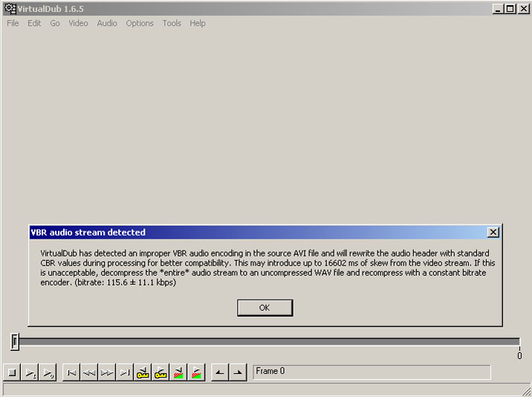
Task: Click the bitrate 115.6 ± 11.1 kbps text
Action: (x=125, y=283)
